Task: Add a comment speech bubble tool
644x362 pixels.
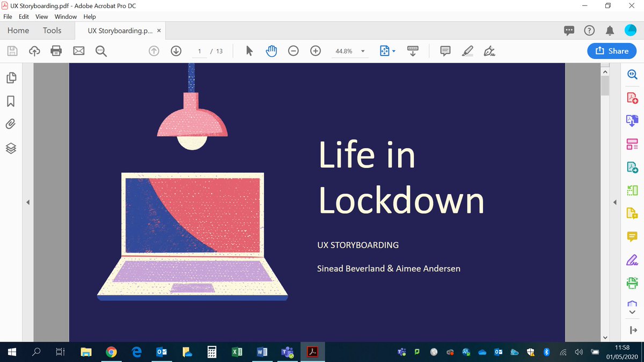Action: tap(445, 51)
